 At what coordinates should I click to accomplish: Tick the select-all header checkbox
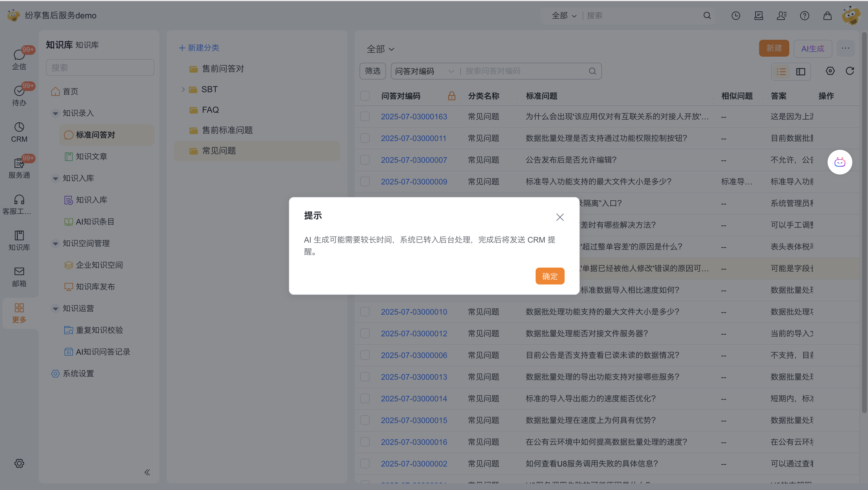click(365, 96)
